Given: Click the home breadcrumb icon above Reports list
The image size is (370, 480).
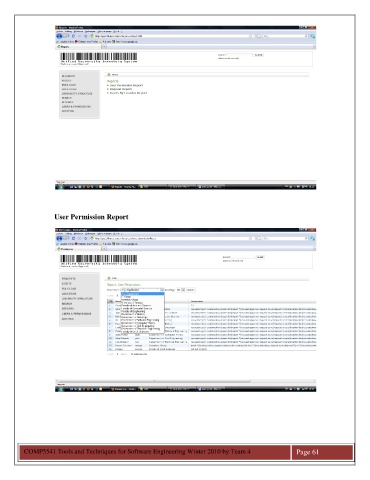Looking at the screenshot, I should 109,74.
